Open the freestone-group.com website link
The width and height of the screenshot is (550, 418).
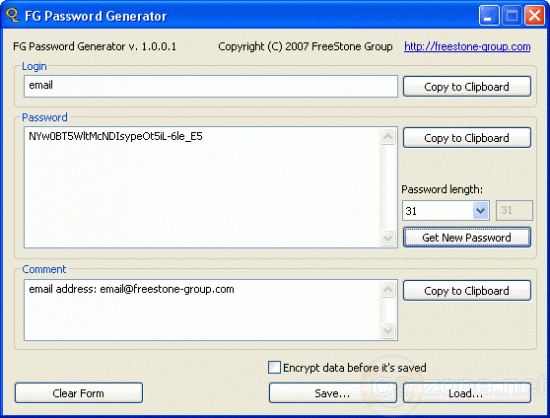click(467, 46)
